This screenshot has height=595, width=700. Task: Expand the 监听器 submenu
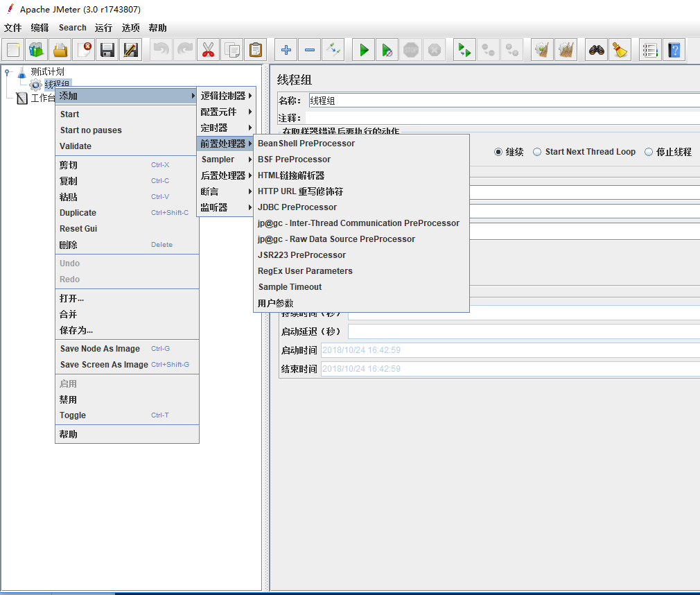[226, 207]
